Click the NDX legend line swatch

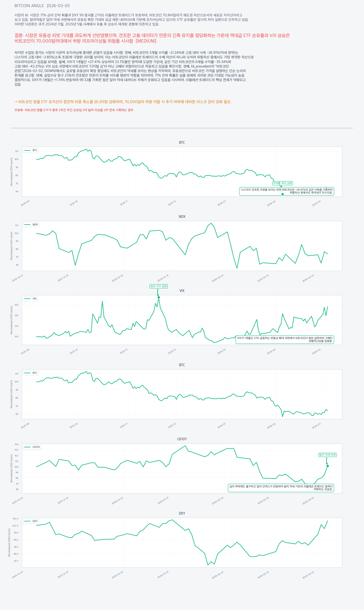tap(27, 224)
